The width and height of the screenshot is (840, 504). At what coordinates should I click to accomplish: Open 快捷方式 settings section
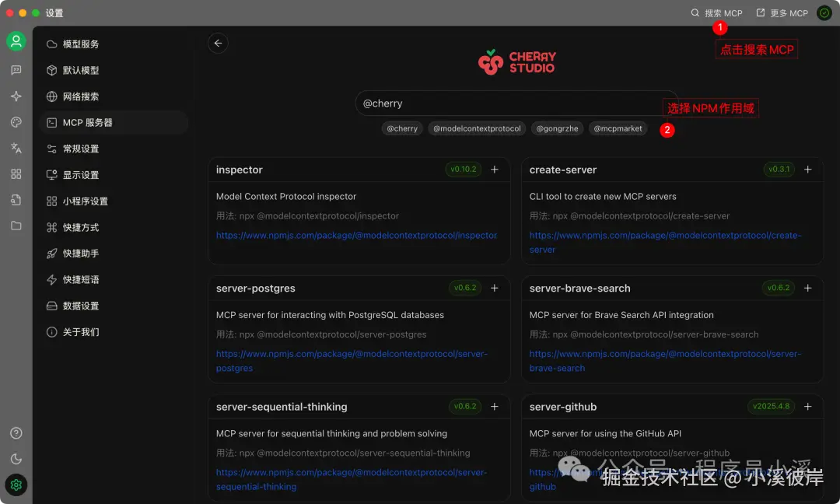click(x=114, y=228)
